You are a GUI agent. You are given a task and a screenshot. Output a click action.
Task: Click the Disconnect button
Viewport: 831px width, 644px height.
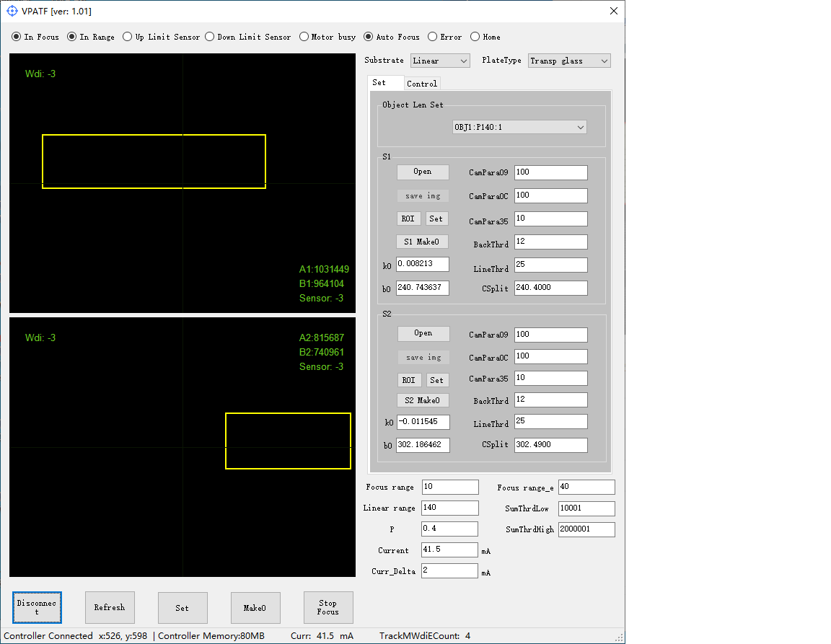(37, 607)
